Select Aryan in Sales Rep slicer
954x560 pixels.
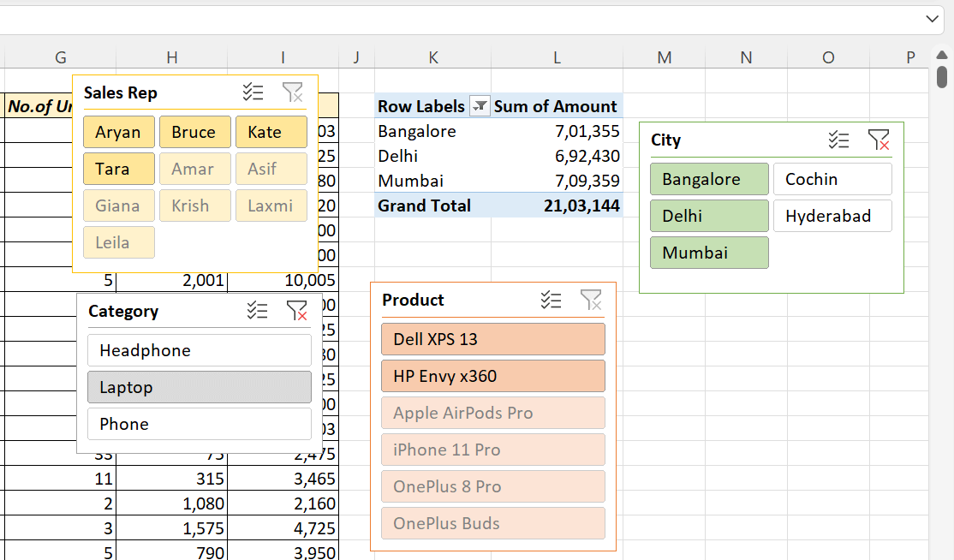coord(119,132)
